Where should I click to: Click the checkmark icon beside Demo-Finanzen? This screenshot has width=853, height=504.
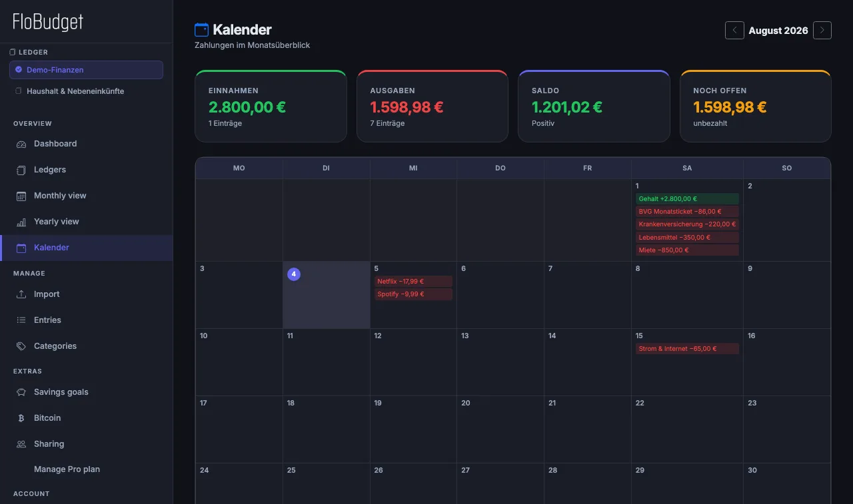[19, 69]
